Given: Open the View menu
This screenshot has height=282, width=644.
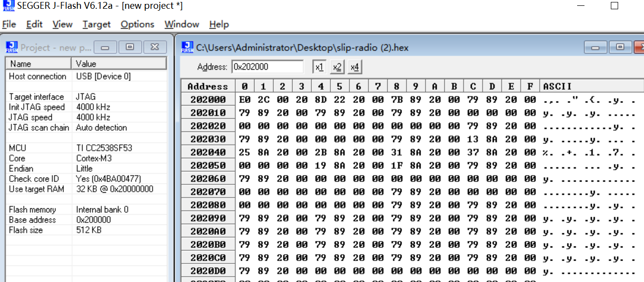Looking at the screenshot, I should pos(62,24).
